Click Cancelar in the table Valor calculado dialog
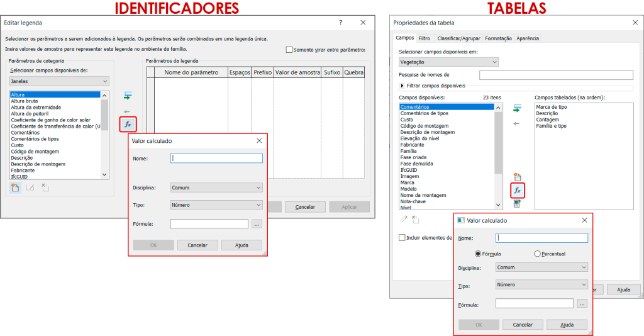The image size is (644, 336). (522, 325)
